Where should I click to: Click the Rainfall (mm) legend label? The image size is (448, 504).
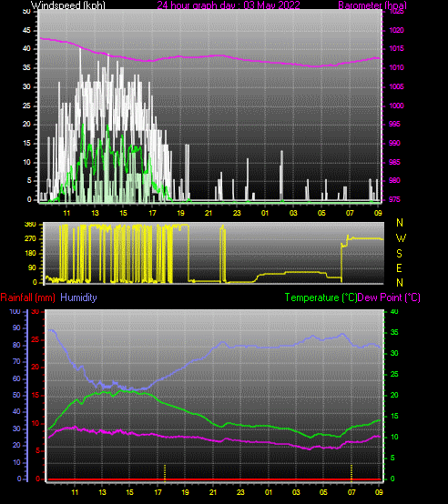coord(27,297)
